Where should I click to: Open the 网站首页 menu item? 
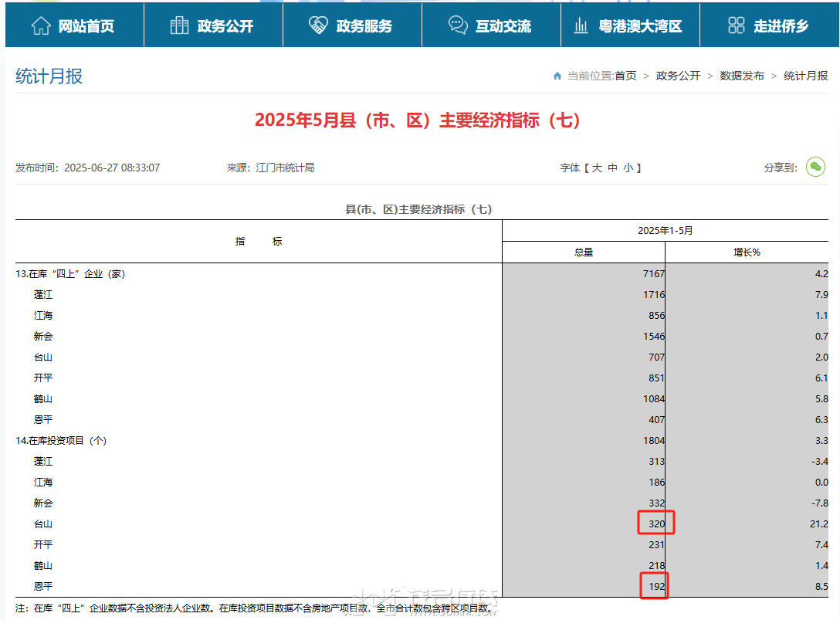pos(74,25)
